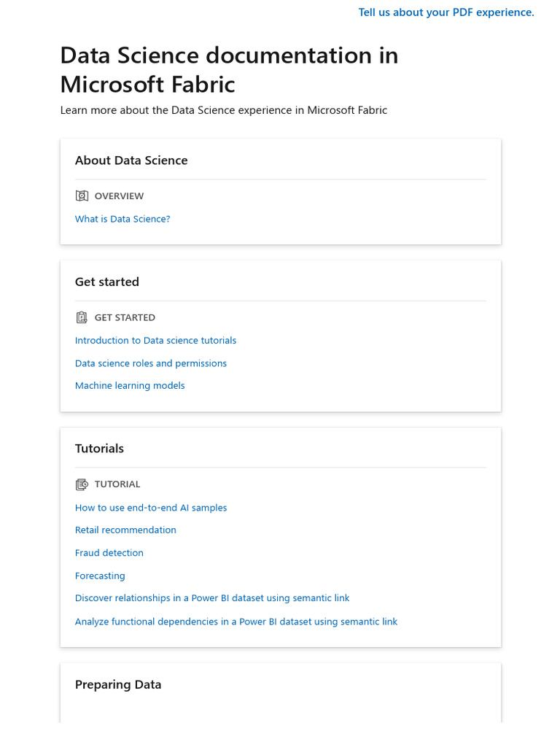Click the 'Get started' card heading

coord(107,282)
